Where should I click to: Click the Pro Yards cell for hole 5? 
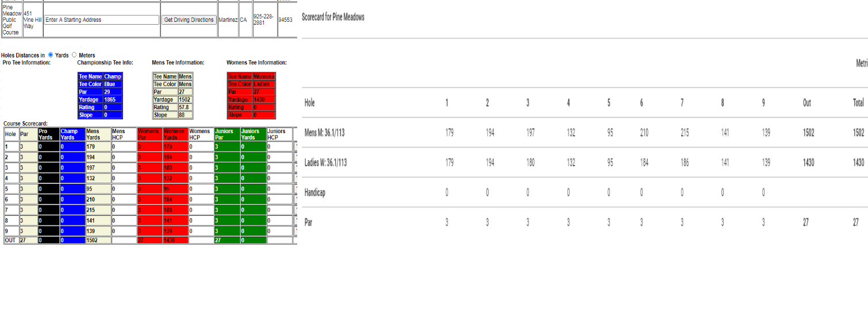(48, 188)
